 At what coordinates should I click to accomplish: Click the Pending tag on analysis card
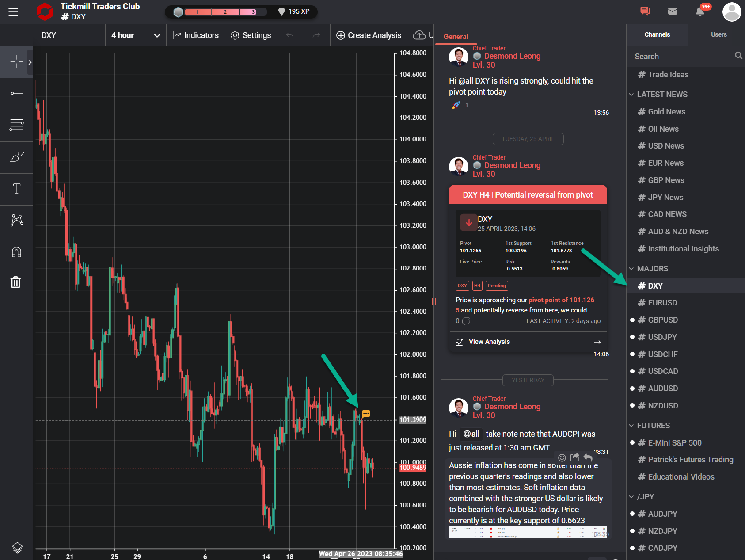497,286
